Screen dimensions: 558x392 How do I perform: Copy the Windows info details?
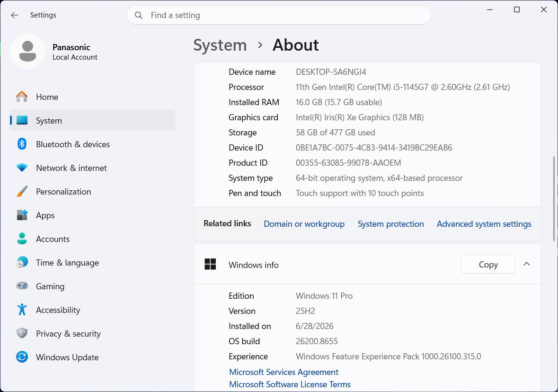click(x=488, y=264)
